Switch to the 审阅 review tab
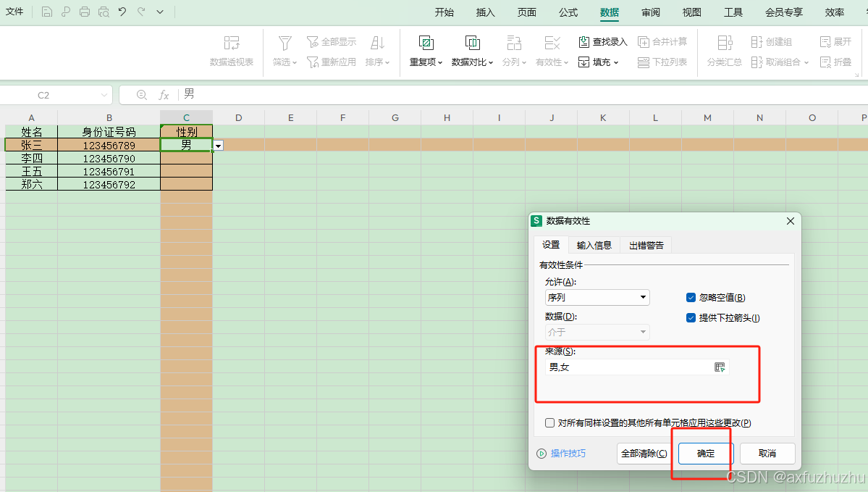This screenshot has height=492, width=868. pos(650,12)
